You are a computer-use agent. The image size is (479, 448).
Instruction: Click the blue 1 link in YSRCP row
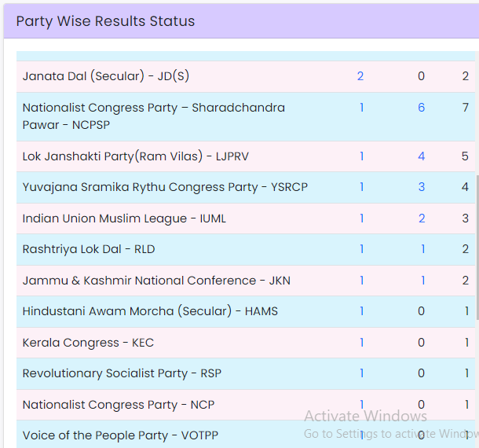[361, 187]
